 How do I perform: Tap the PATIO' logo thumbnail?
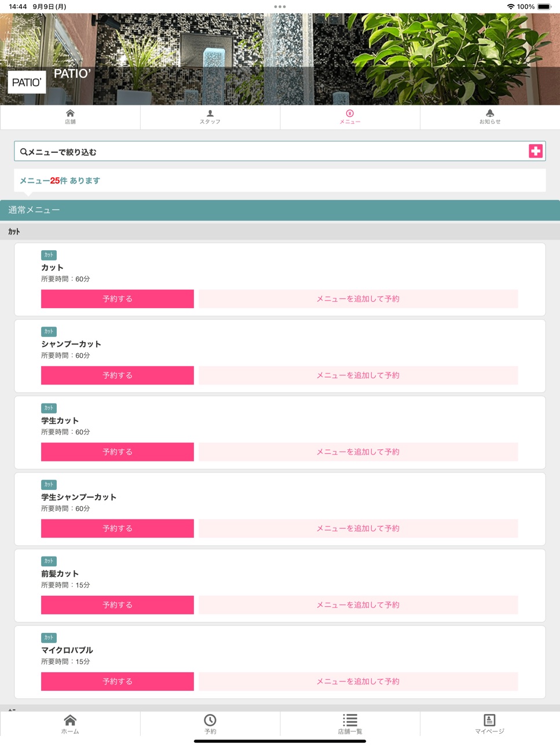coord(27,82)
